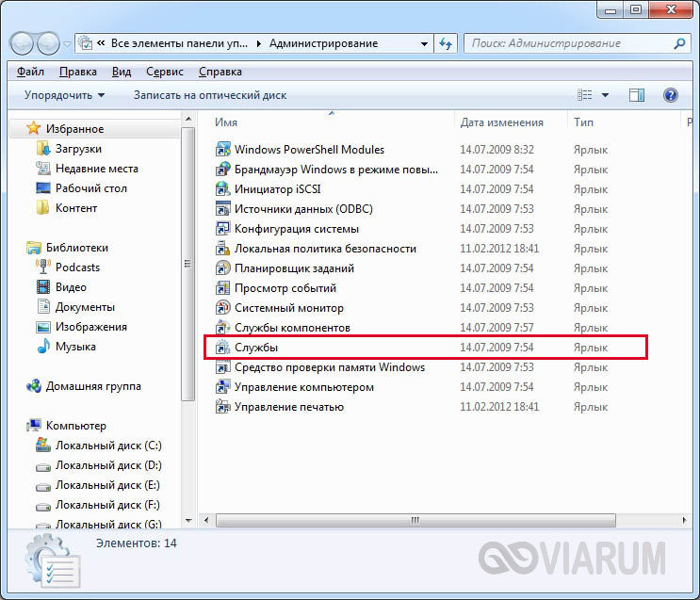Open the Файл menu
The image size is (700, 600).
pyautogui.click(x=30, y=72)
